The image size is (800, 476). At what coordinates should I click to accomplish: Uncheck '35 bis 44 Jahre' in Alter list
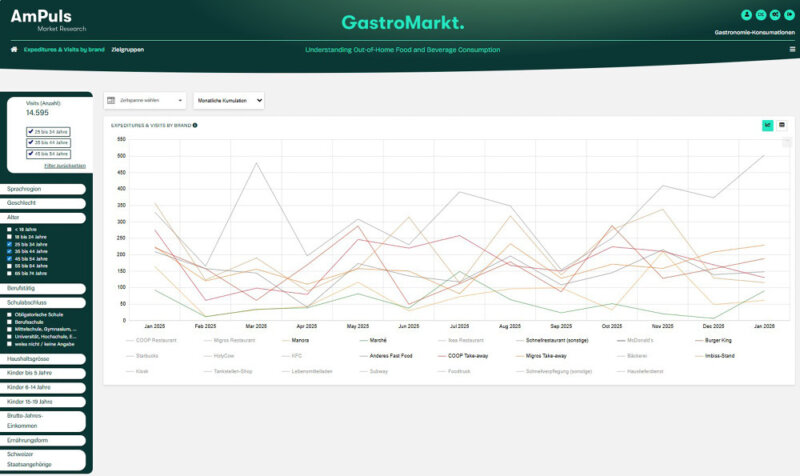pos(9,252)
